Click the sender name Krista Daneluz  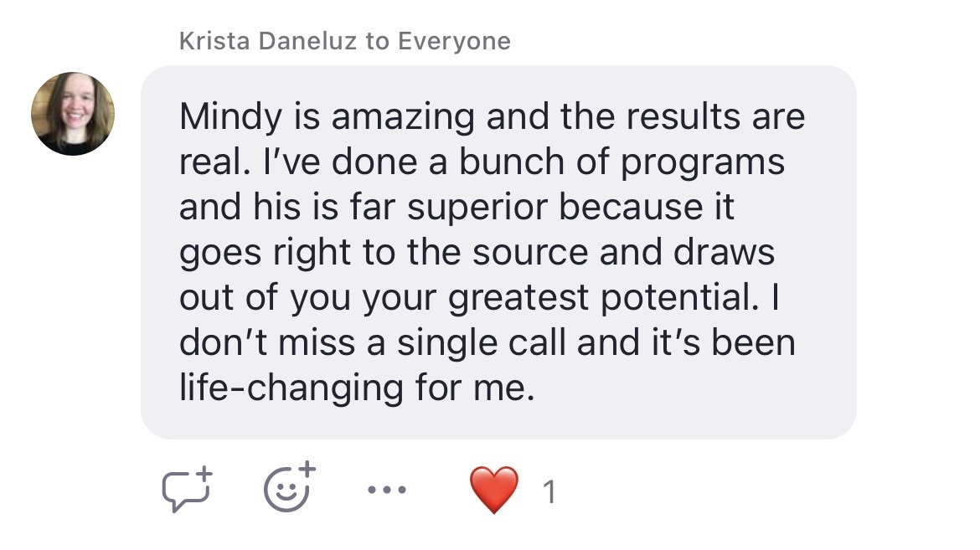[x=269, y=41]
